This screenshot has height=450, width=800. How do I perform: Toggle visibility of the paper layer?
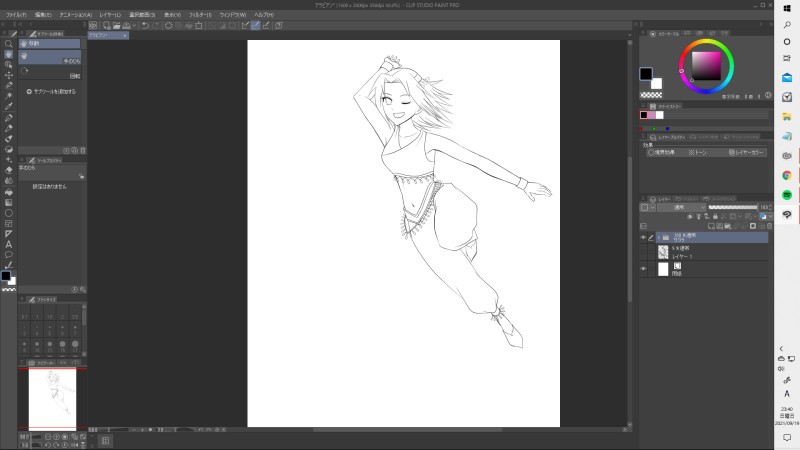tap(644, 270)
